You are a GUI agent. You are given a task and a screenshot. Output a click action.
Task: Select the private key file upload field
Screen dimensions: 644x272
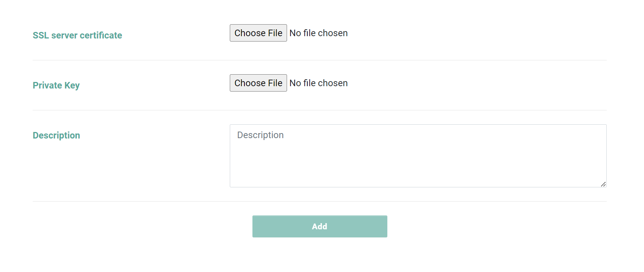point(289,83)
